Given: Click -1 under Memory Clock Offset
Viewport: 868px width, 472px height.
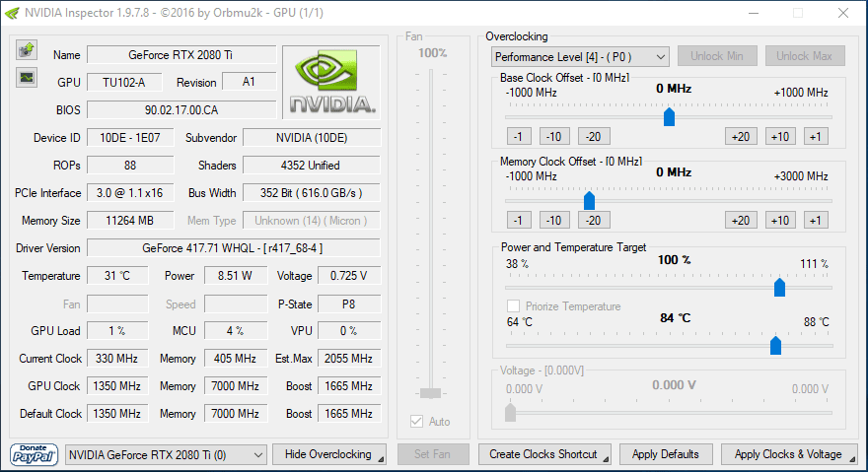Looking at the screenshot, I should pyautogui.click(x=519, y=220).
